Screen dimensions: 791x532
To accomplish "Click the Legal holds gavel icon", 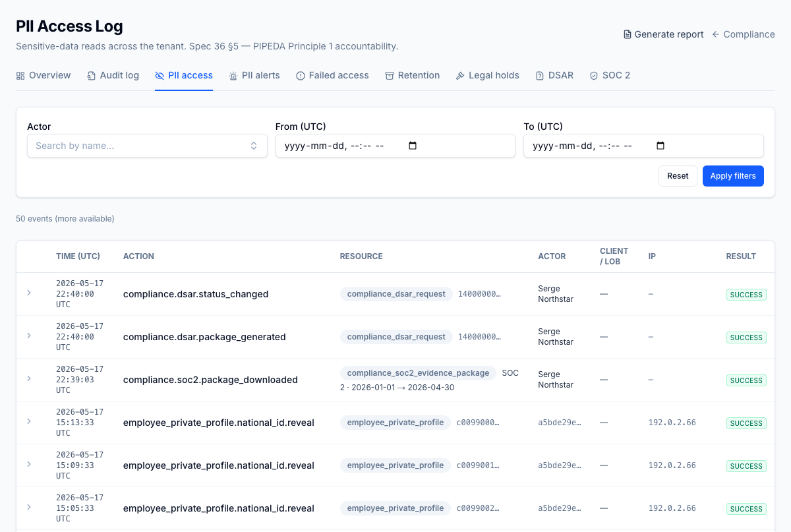I will [460, 76].
